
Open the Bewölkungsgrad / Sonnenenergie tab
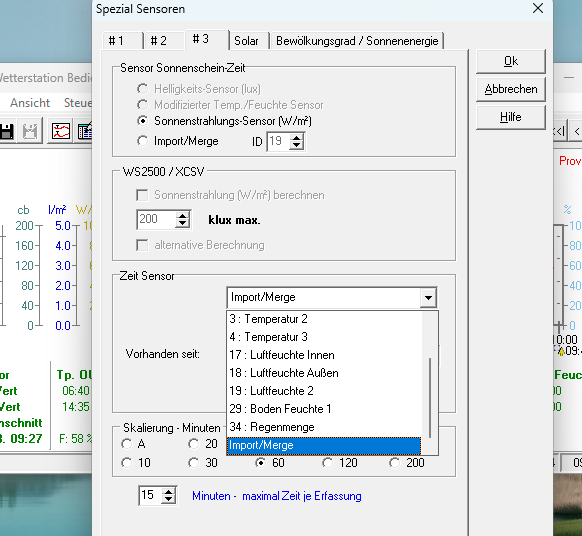pyautogui.click(x=357, y=40)
